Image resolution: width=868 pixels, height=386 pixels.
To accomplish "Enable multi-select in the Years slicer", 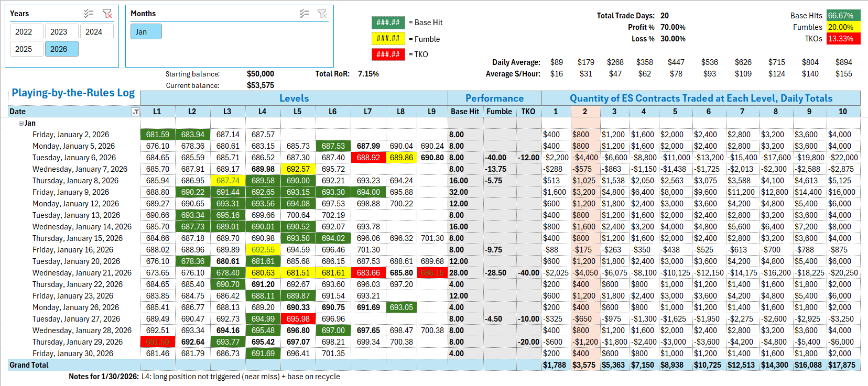I will coord(89,14).
